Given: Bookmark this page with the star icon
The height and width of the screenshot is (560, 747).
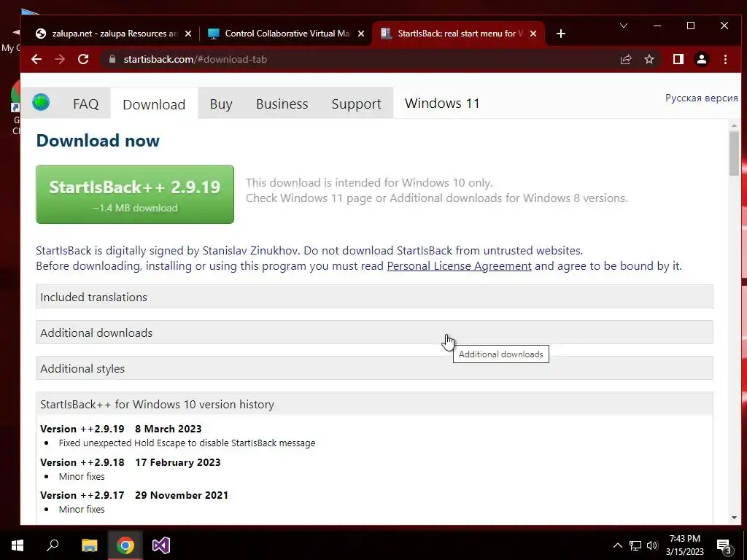Looking at the screenshot, I should point(649,60).
